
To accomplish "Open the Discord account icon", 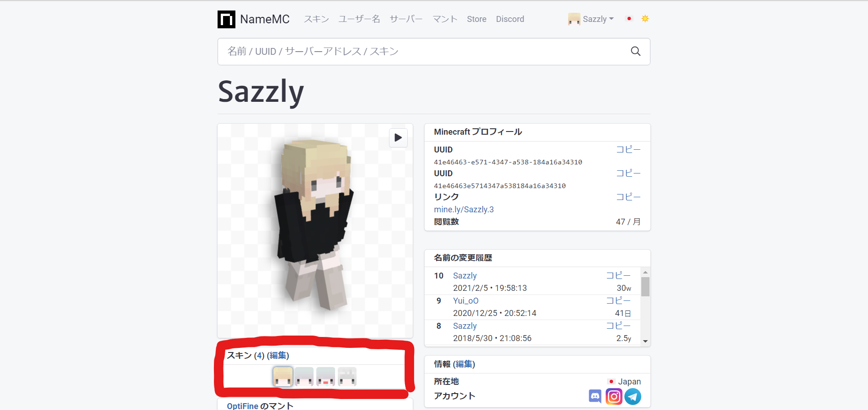I will 595,396.
